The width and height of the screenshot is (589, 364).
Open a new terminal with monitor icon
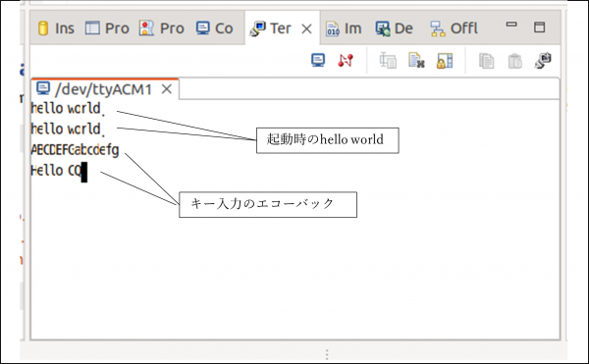318,60
